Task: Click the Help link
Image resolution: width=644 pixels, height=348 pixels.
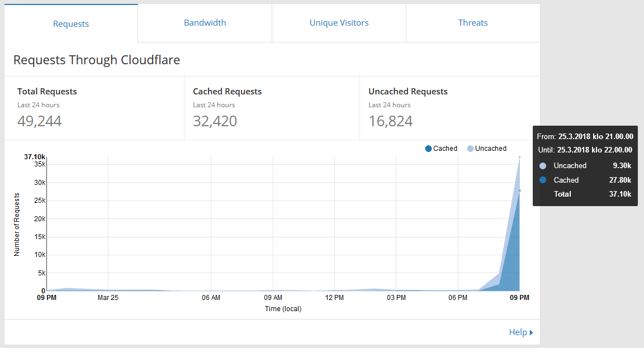Action: [x=518, y=332]
